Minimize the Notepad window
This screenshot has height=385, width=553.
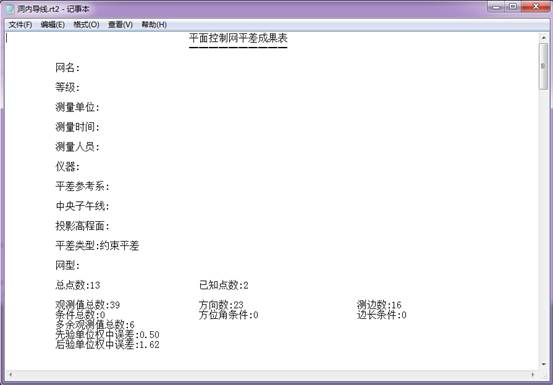pos(497,7)
